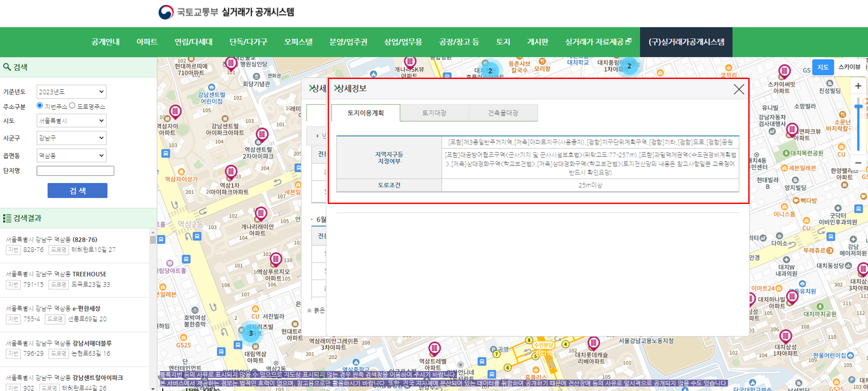Image resolution: width=868 pixels, height=391 pixels.
Task: Switch map view to 스카이뷰
Action: [x=849, y=67]
